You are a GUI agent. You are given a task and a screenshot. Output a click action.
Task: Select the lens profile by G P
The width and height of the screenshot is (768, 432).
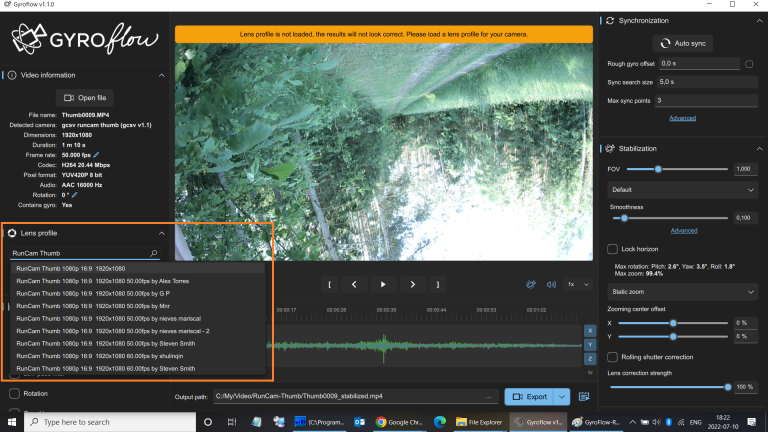(137, 293)
